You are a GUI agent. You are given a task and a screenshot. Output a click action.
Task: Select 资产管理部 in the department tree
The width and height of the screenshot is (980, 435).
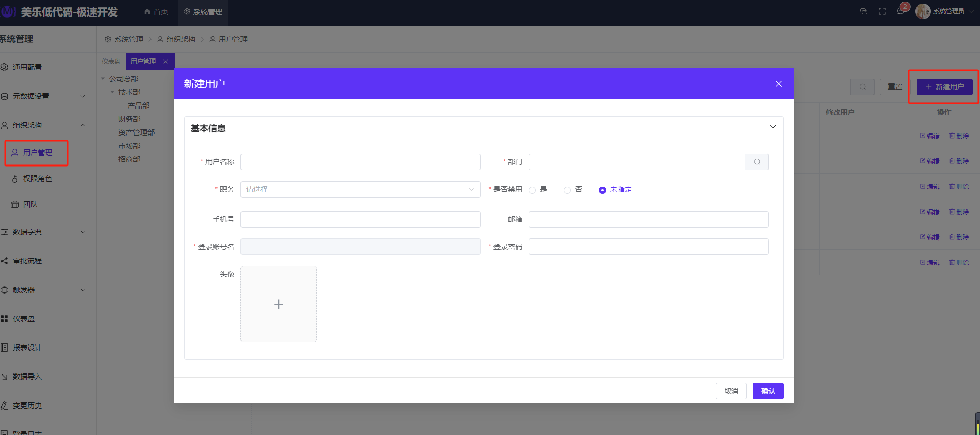(x=137, y=132)
